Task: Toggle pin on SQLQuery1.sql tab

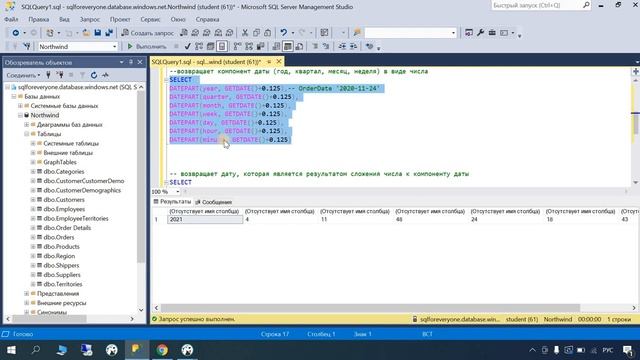Action: [x=269, y=62]
